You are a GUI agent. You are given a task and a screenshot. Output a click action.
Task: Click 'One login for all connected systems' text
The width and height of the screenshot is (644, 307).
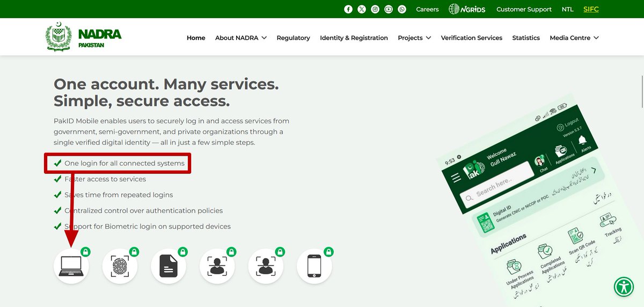click(x=125, y=163)
